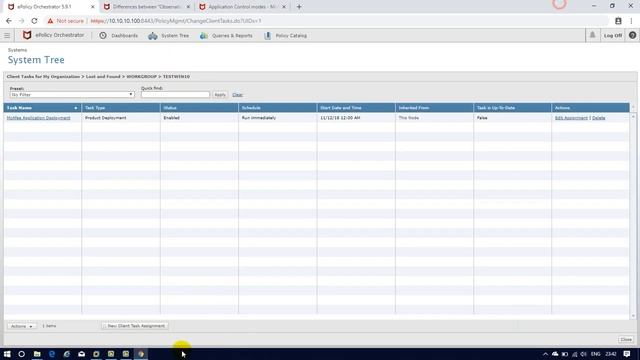The image size is (640, 360).
Task: Reload the page with refresh icon
Action: pos(34,21)
